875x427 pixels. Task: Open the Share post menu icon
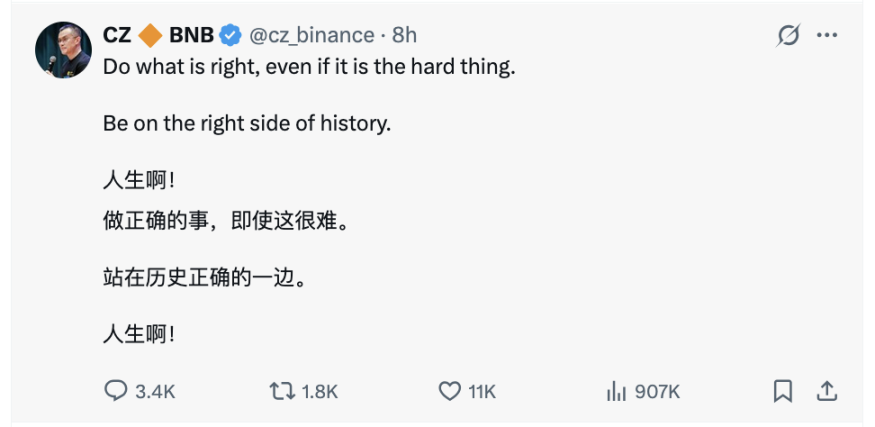[826, 391]
